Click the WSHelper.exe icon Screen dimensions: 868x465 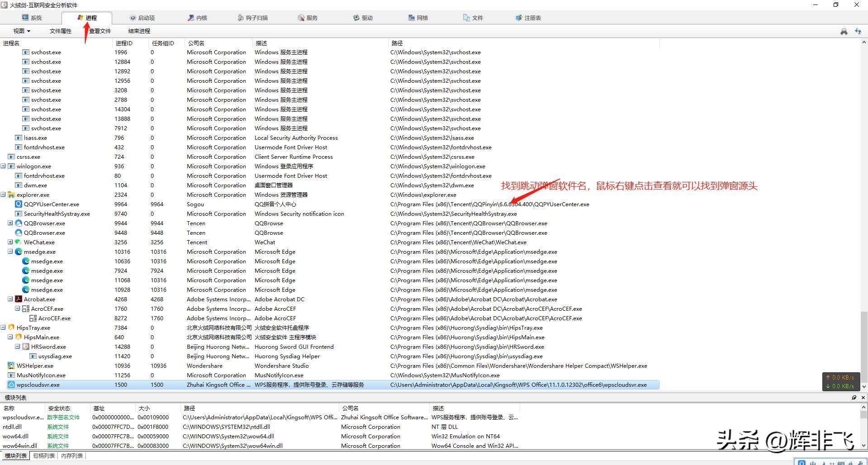pos(11,366)
